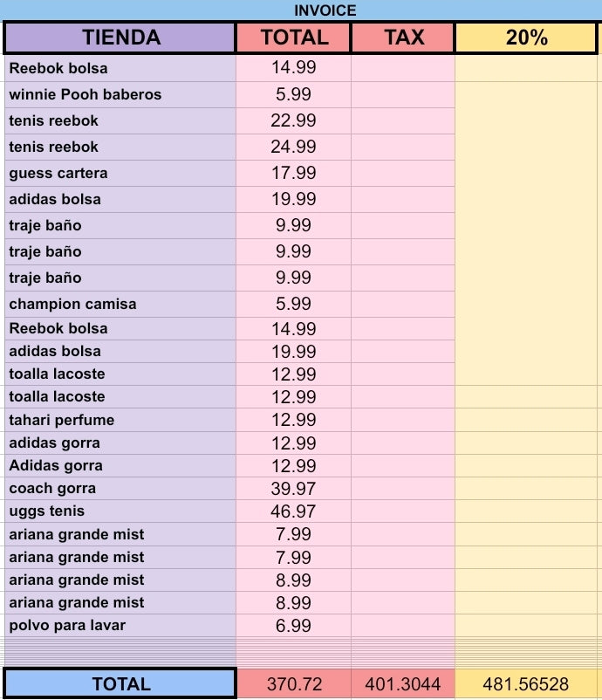
Task: Select the 20% header cell
Action: tap(526, 37)
